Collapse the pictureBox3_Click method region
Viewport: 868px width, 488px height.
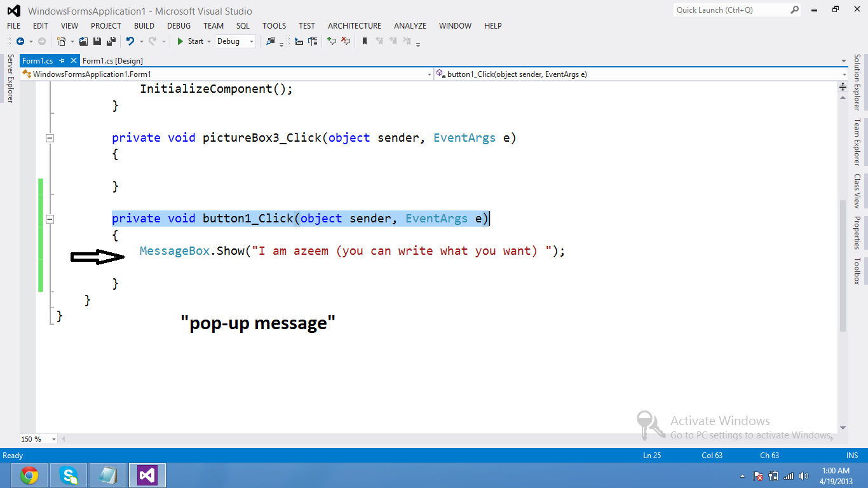(49, 138)
